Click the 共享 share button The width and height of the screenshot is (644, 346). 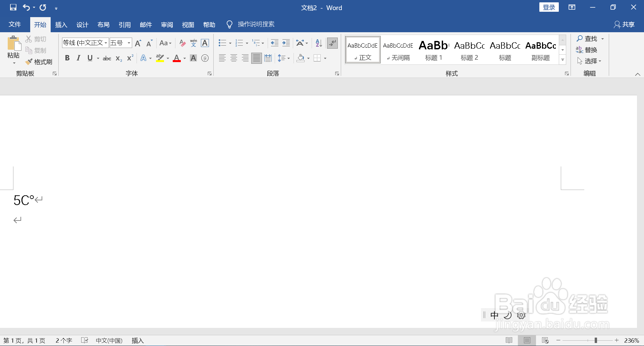[x=624, y=24]
